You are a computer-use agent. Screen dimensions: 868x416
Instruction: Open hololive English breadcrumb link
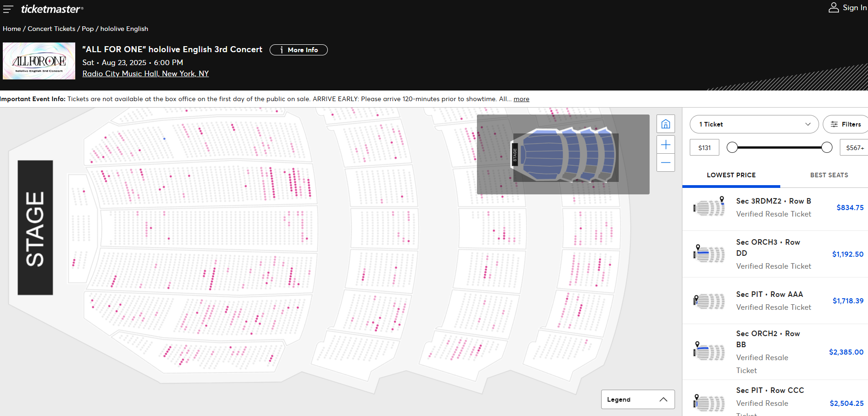pos(124,29)
